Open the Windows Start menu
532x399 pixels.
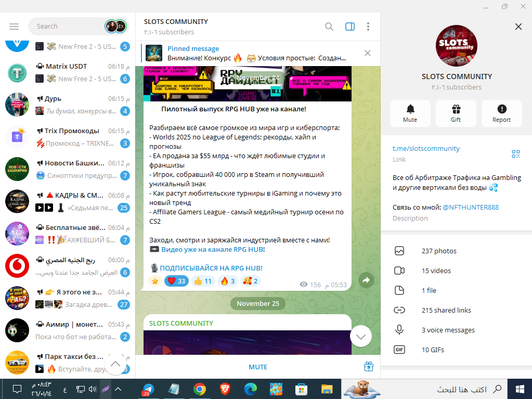click(x=520, y=389)
